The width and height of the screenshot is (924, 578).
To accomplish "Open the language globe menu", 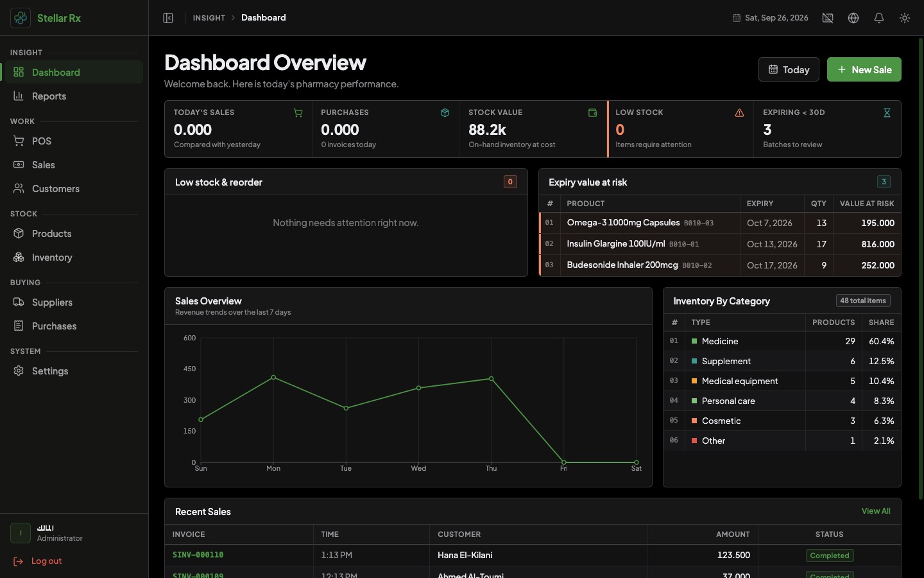I will 853,18.
